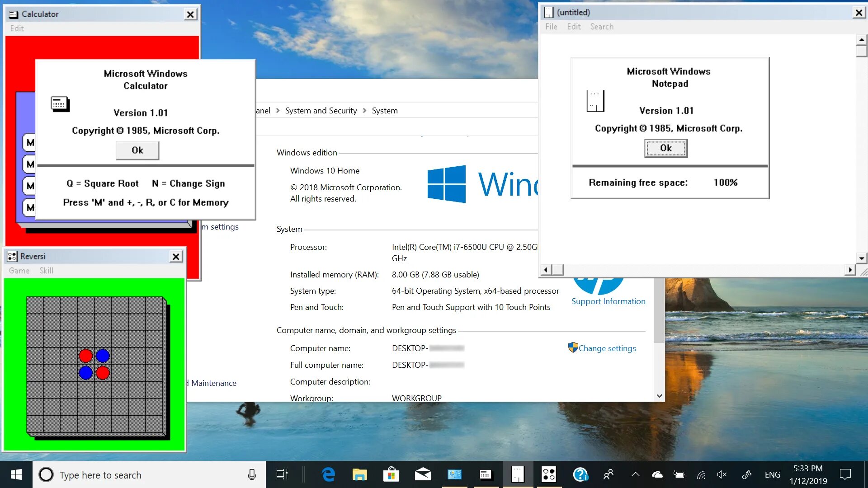This screenshot has height=488, width=868.
Task: Close the Reversi window
Action: tap(176, 257)
